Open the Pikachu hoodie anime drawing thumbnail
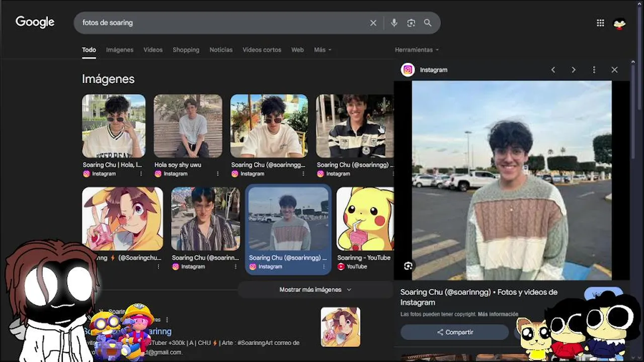 click(122, 219)
